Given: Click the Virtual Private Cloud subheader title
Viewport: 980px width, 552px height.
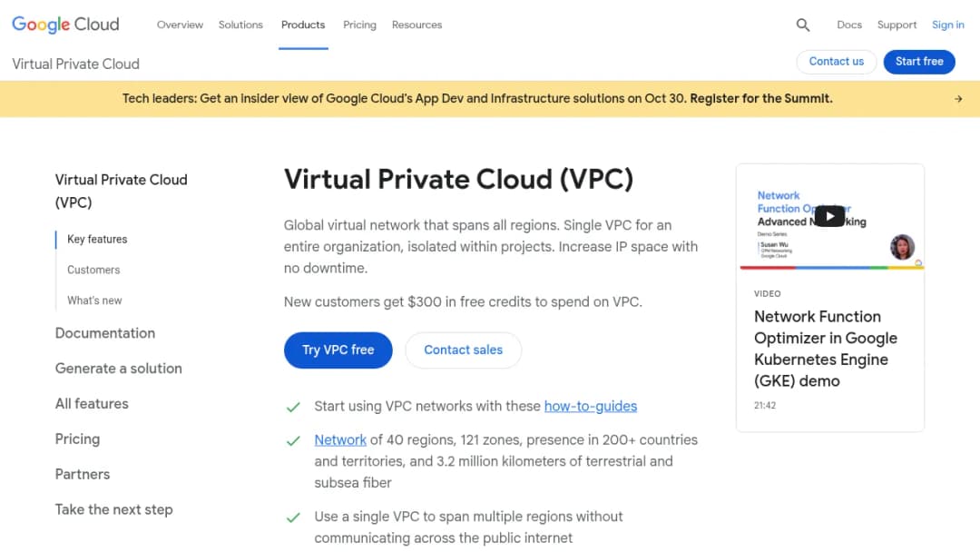Looking at the screenshot, I should [75, 64].
